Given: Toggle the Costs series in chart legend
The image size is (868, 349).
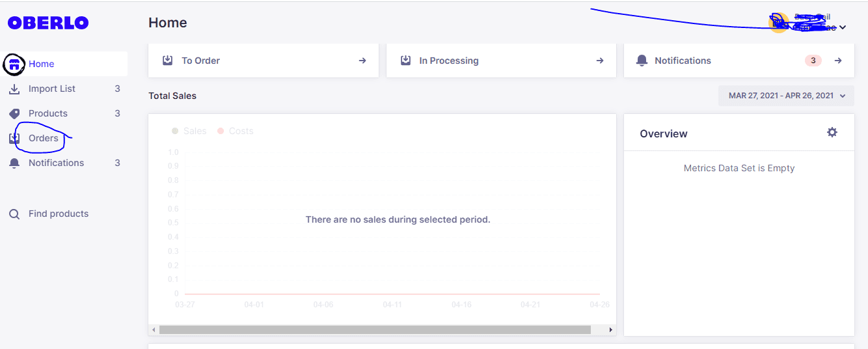Looking at the screenshot, I should click(x=236, y=131).
